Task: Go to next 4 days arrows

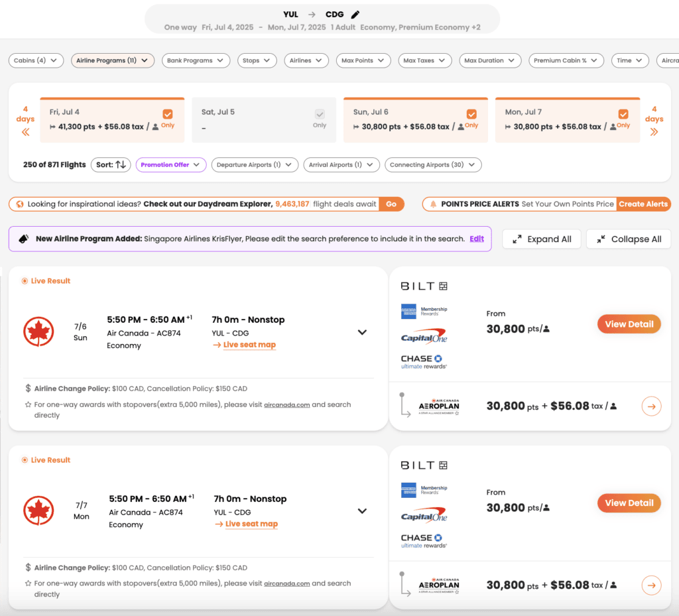Action: click(654, 131)
